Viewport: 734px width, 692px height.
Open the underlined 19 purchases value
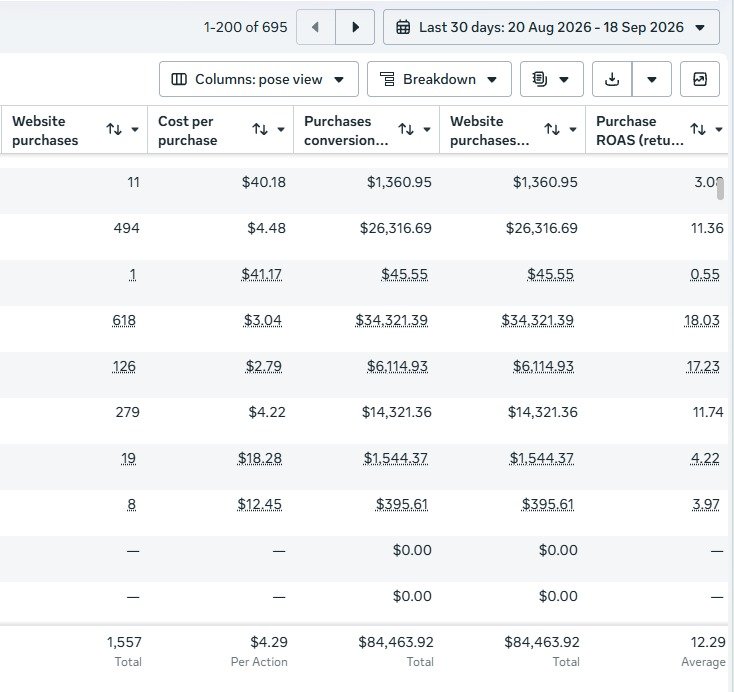click(x=128, y=458)
